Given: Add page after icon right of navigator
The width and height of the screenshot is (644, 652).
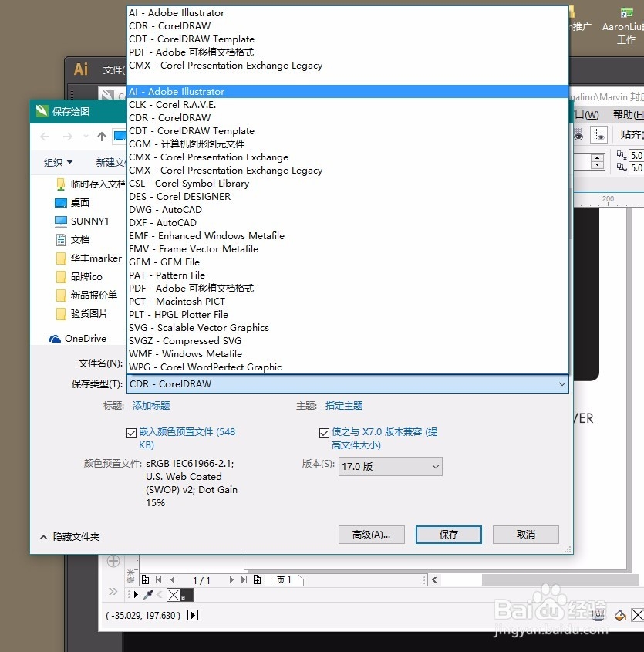Looking at the screenshot, I should click(258, 579).
